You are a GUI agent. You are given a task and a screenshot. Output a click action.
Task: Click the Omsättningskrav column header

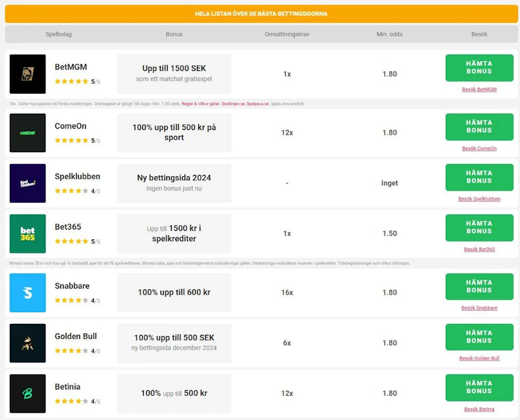[x=287, y=34]
